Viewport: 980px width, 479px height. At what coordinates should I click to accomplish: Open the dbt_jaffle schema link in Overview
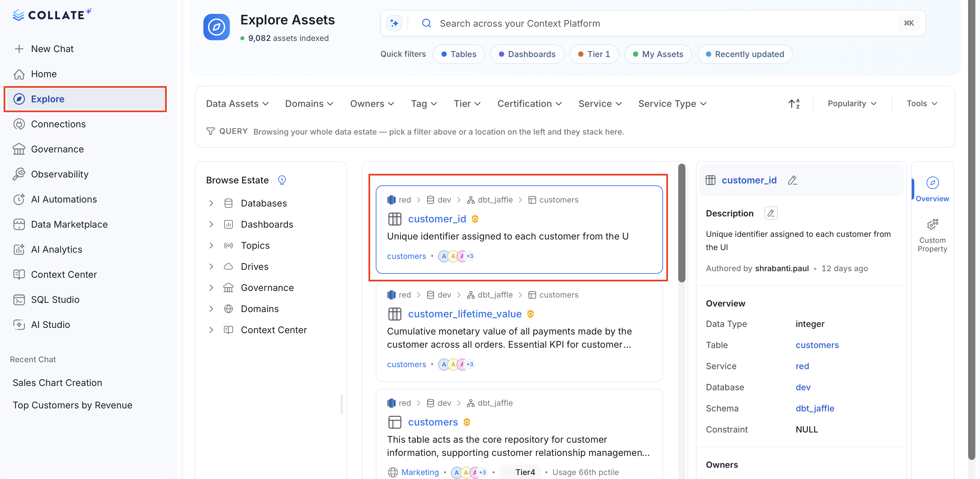pos(815,408)
